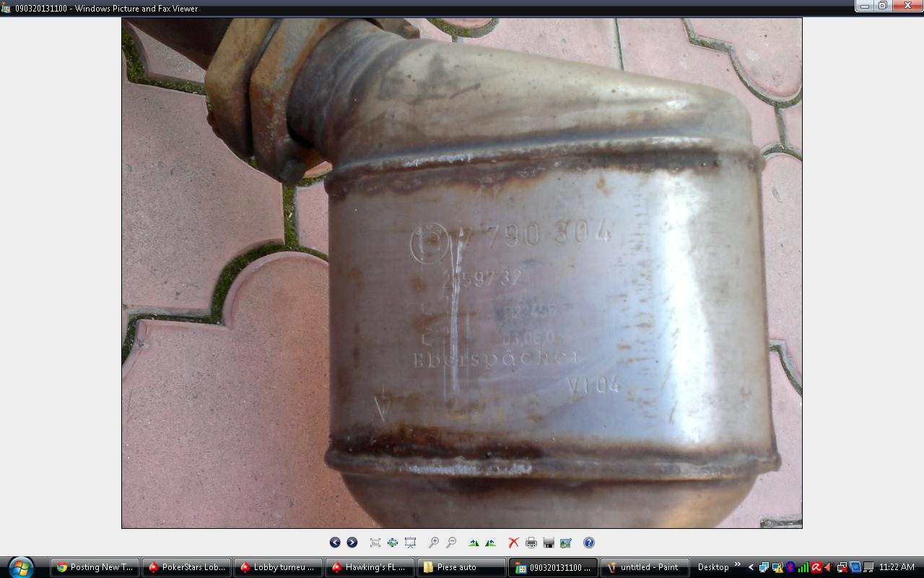Click the viewer title bar text
Screen dimensions: 924x578
106,9
